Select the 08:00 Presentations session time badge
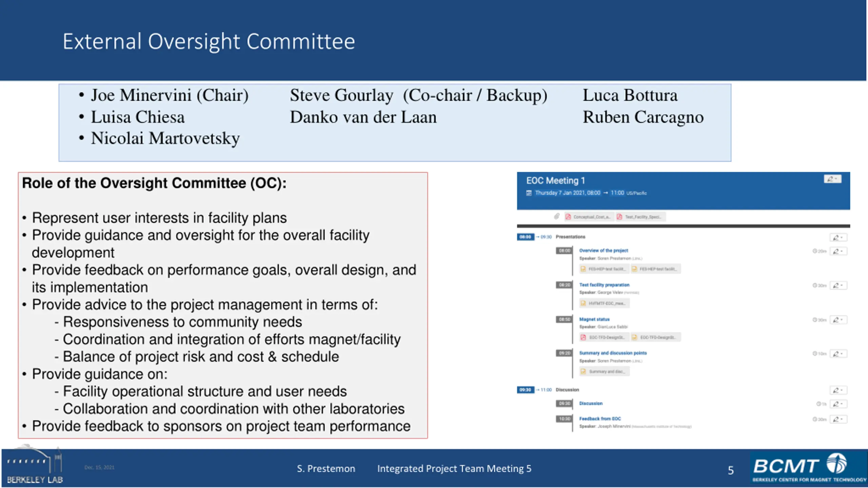This screenshot has height=488, width=868. point(525,237)
